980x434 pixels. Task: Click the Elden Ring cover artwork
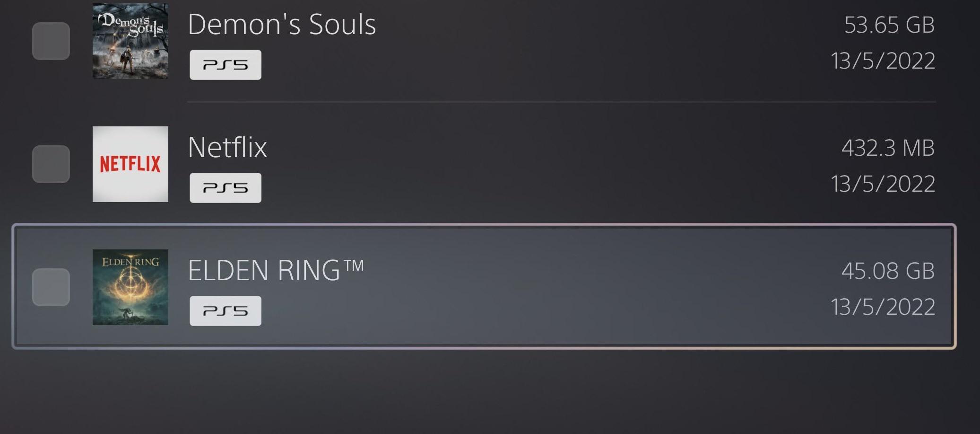pos(130,287)
